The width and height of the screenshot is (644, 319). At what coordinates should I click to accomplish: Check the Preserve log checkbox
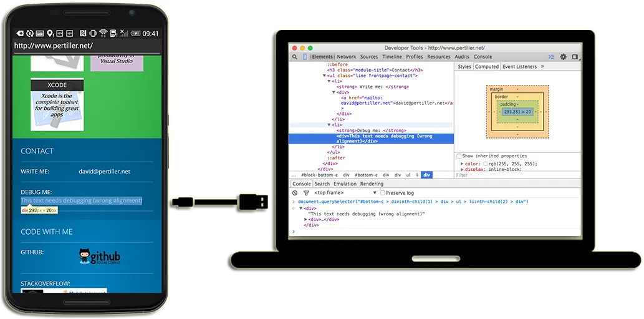click(382, 193)
